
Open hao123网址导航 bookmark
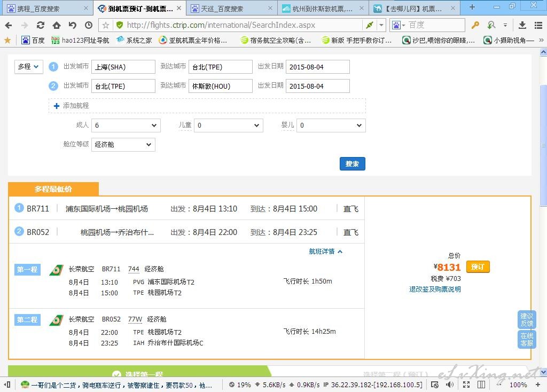[80, 41]
